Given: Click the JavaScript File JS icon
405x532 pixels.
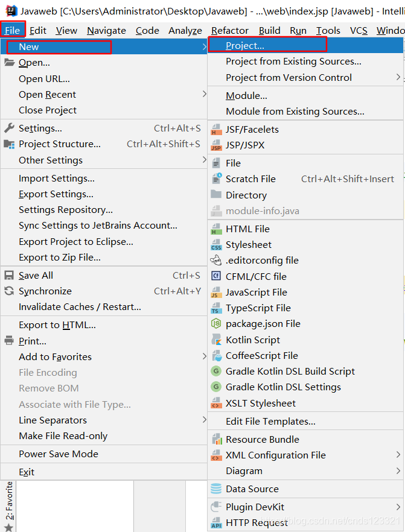Looking at the screenshot, I should coord(216,292).
